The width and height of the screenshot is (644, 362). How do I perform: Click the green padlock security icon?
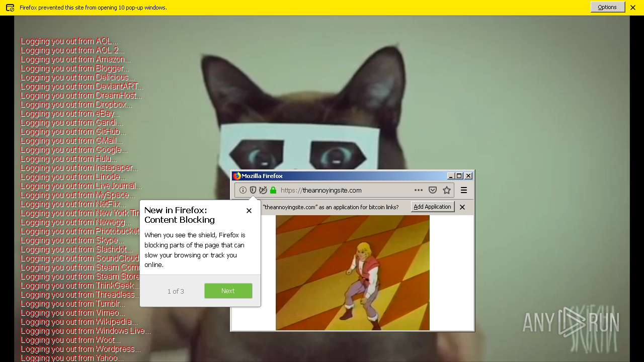(x=273, y=190)
